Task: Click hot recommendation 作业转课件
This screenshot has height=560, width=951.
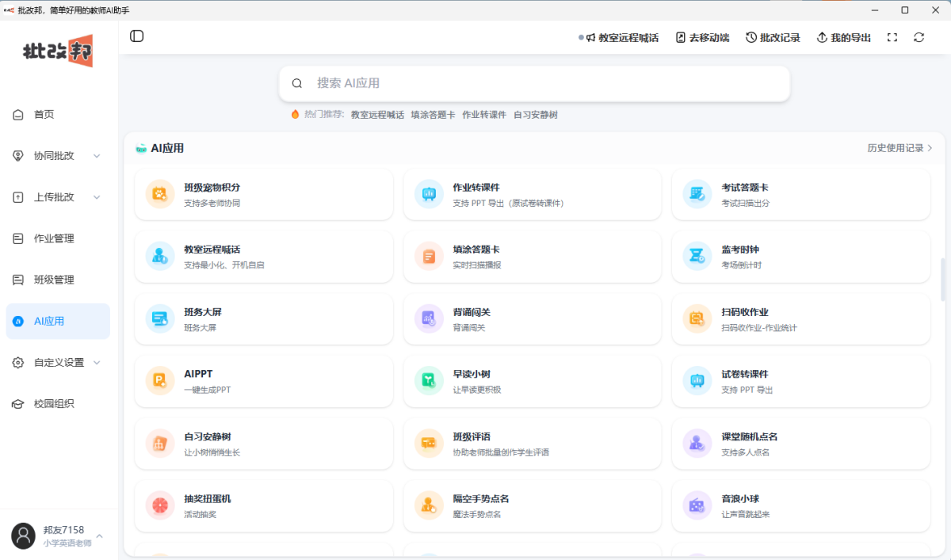Action: tap(484, 115)
